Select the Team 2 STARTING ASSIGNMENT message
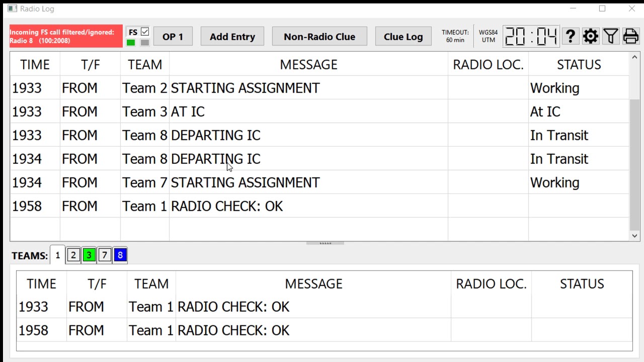 [x=308, y=88]
